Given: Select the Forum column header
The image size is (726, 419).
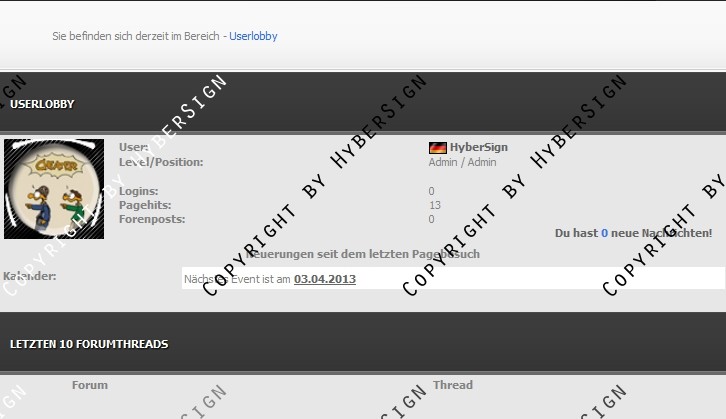Looking at the screenshot, I should 90,385.
